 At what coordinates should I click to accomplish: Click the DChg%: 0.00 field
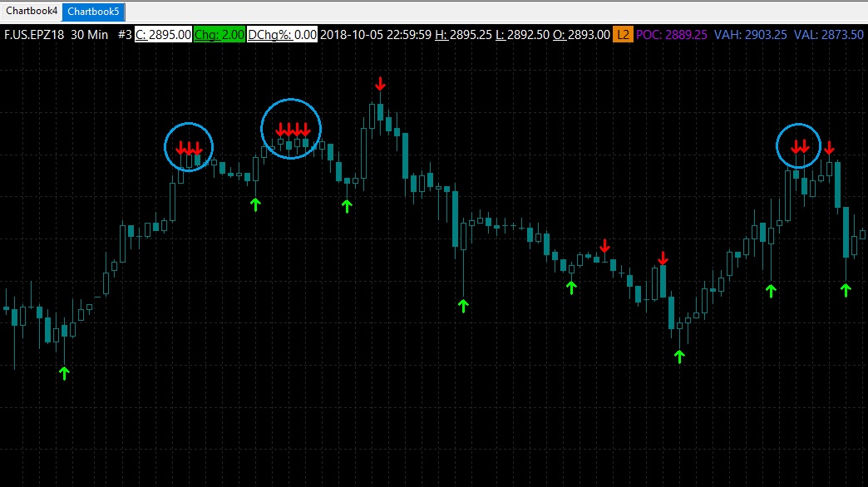point(283,35)
